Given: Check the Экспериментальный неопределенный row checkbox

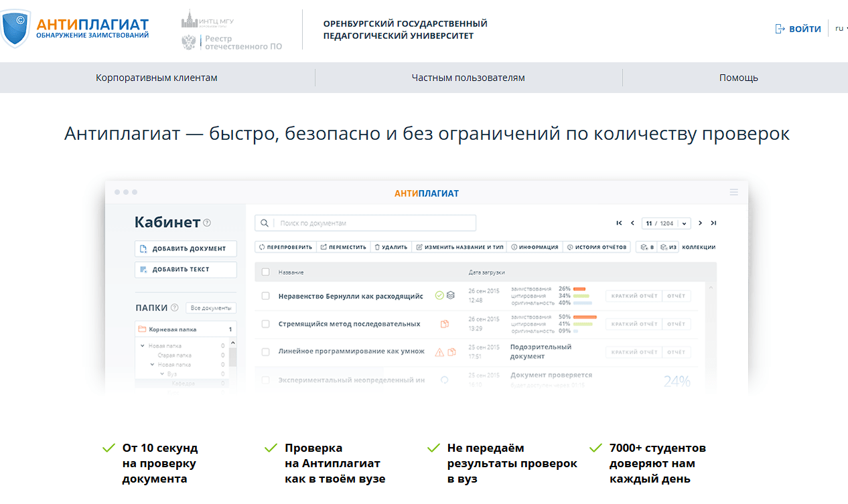Looking at the screenshot, I should click(x=265, y=380).
